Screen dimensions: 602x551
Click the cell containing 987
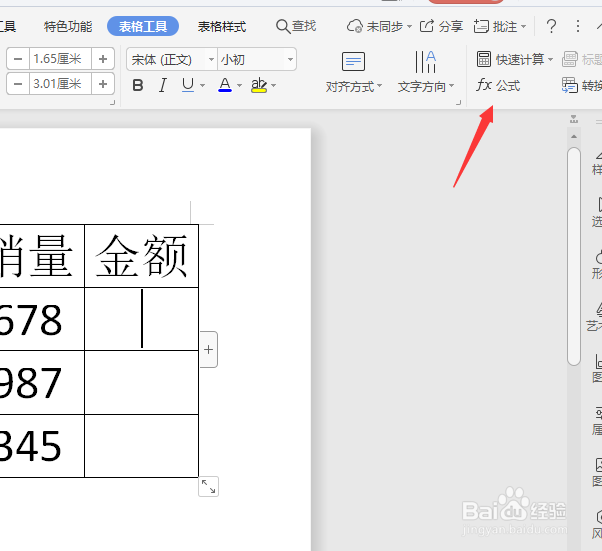42,382
